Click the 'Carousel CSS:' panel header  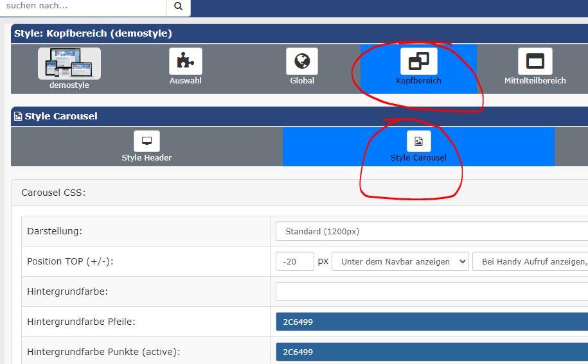coord(53,193)
